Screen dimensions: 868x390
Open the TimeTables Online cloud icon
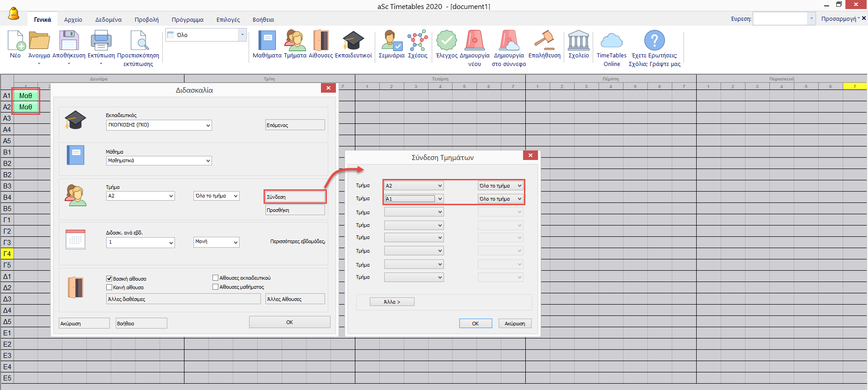(x=611, y=41)
